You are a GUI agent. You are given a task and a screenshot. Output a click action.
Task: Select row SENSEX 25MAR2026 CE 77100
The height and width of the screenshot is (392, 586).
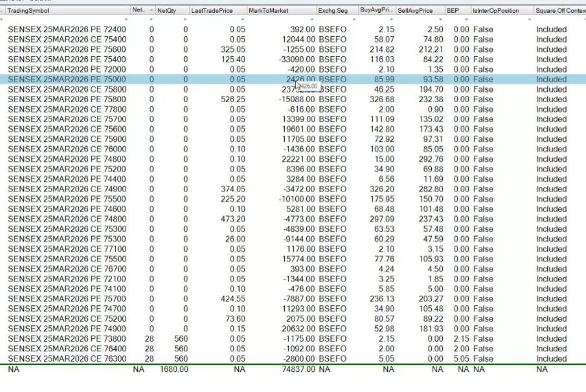[293, 249]
